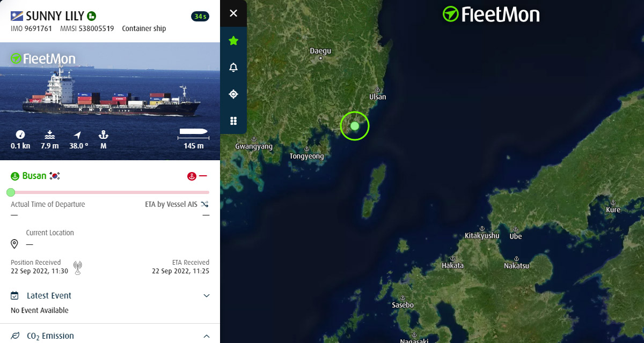Image resolution: width=644 pixels, height=343 pixels.
Task: Select the green vessel position marker
Action: point(355,126)
